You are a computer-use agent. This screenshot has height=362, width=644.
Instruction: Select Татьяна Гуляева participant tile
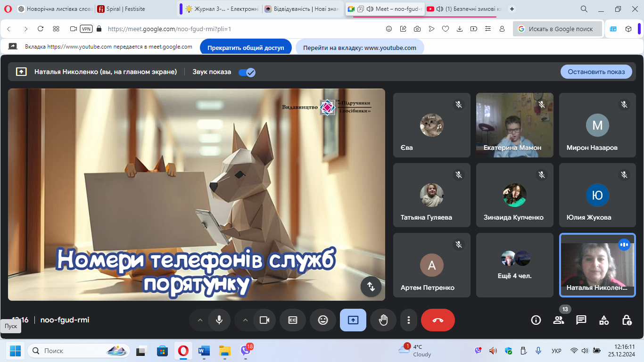click(x=432, y=195)
